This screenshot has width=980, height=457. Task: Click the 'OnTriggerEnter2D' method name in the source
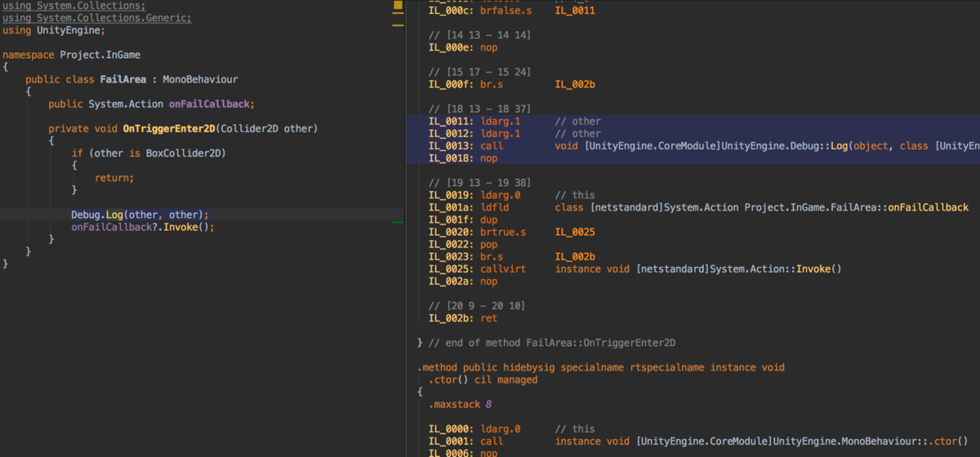point(169,129)
